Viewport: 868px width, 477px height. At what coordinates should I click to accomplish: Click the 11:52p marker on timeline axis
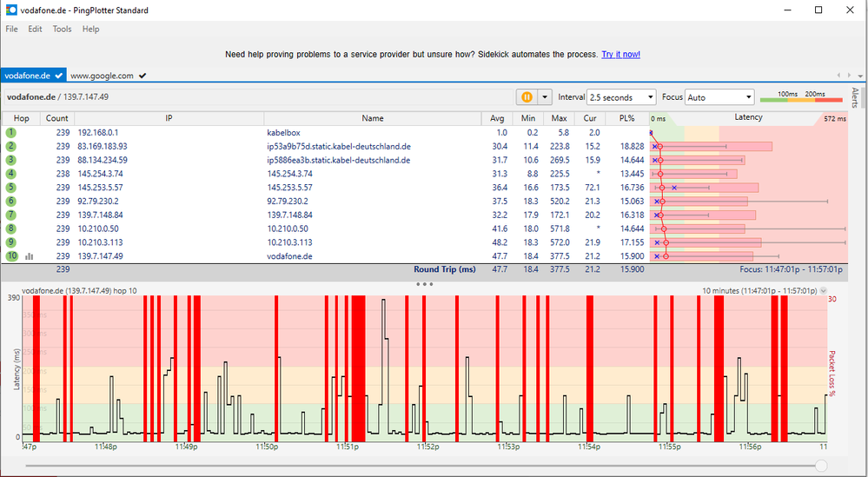(427, 447)
